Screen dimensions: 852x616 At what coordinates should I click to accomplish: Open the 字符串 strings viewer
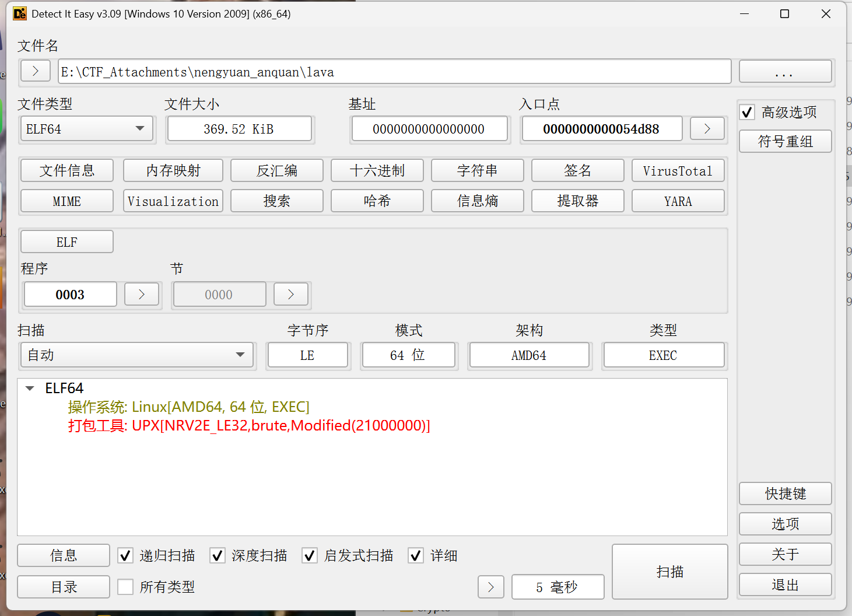[478, 170]
